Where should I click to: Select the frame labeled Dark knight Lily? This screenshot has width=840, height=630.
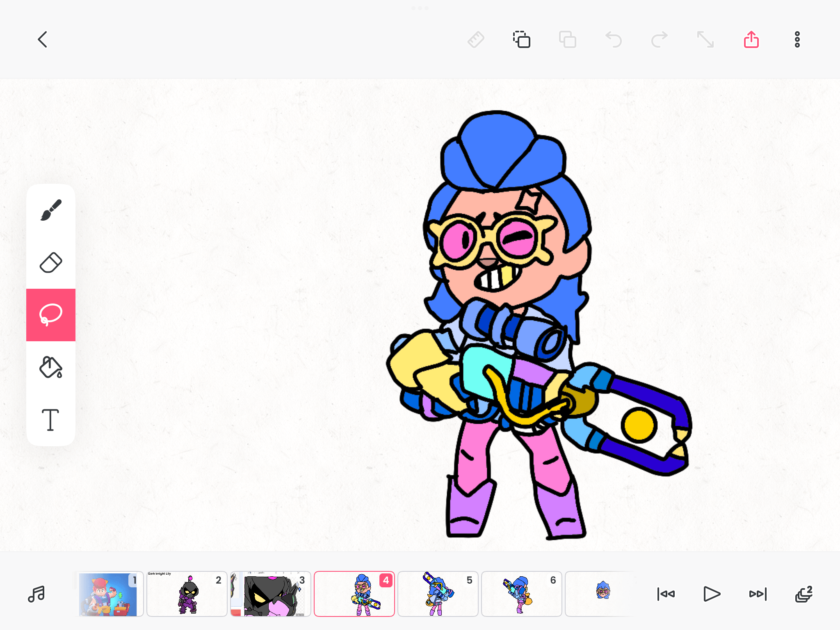coord(187,594)
